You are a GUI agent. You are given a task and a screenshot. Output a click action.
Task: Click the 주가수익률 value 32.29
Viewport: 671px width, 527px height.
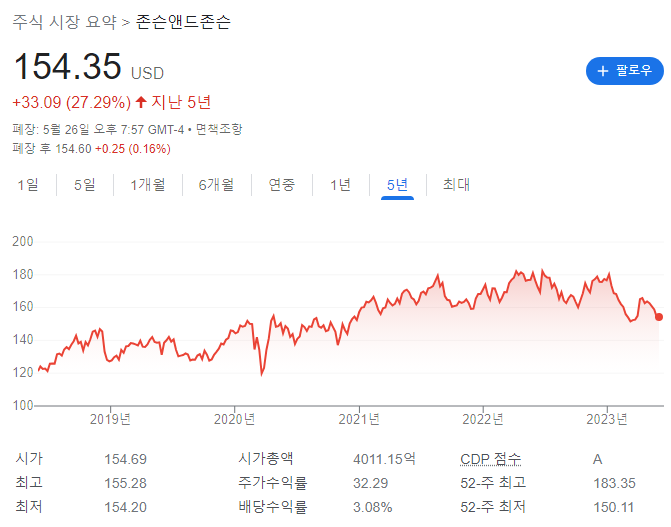[371, 483]
